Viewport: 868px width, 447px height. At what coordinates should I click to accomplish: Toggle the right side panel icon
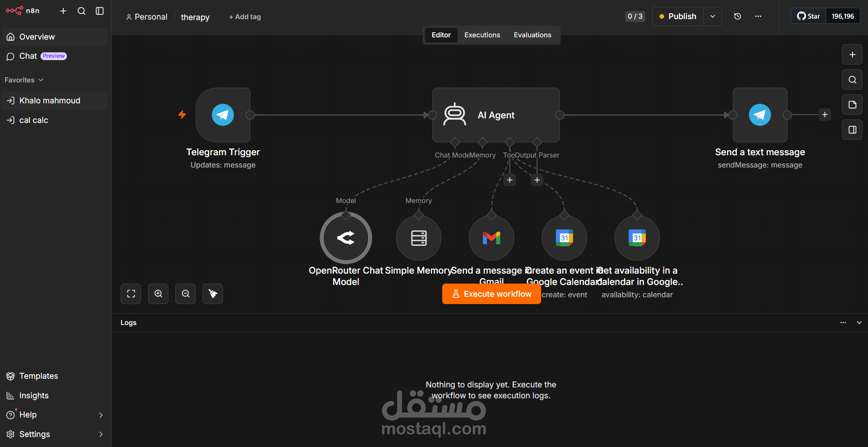(853, 130)
